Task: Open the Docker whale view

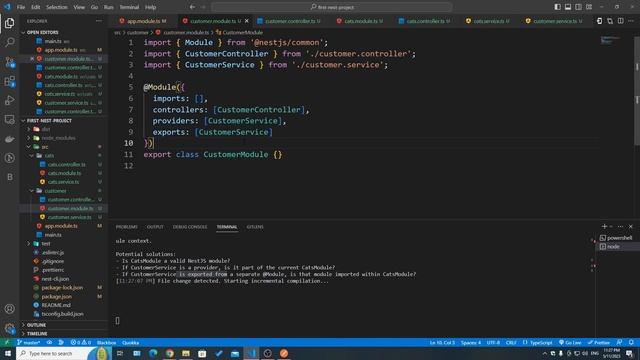Action: pyautogui.click(x=9, y=139)
